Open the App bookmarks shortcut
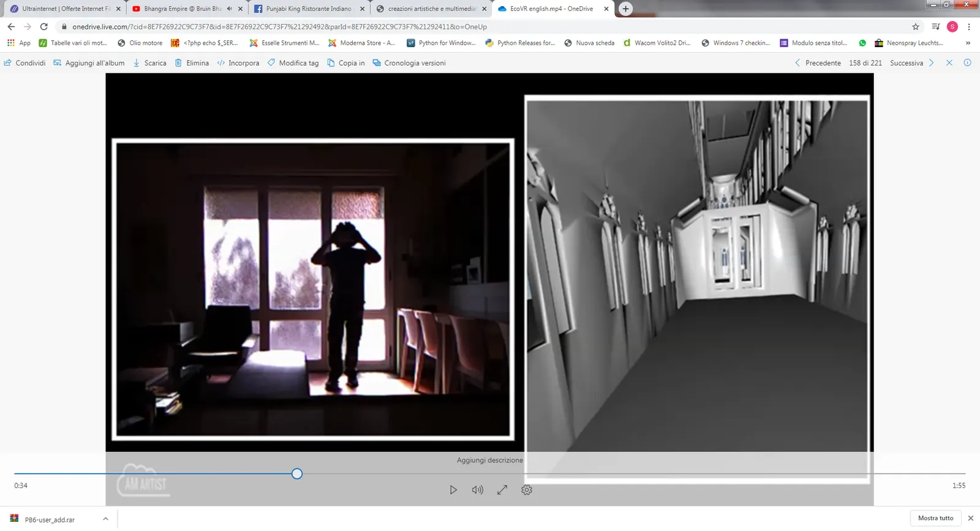This screenshot has height=531, width=980. pyautogui.click(x=19, y=43)
